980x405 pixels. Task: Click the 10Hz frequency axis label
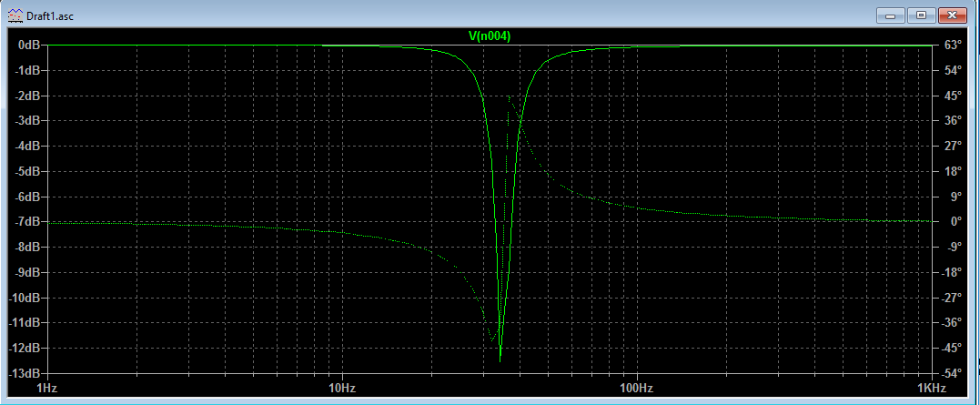point(342,388)
